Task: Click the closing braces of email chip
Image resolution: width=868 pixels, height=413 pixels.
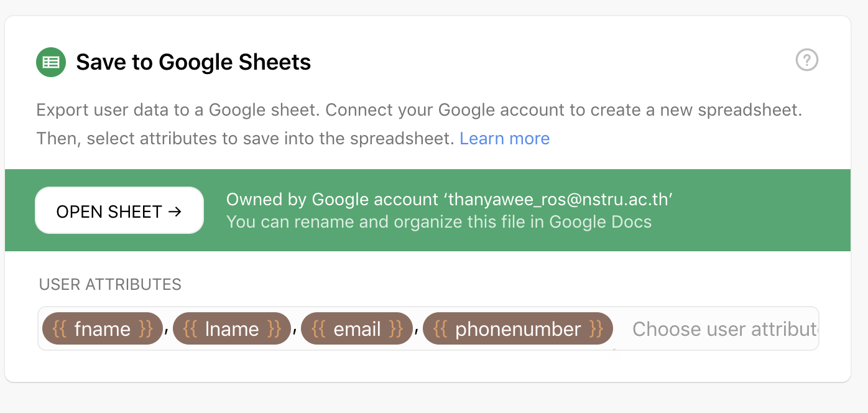Action: [395, 328]
